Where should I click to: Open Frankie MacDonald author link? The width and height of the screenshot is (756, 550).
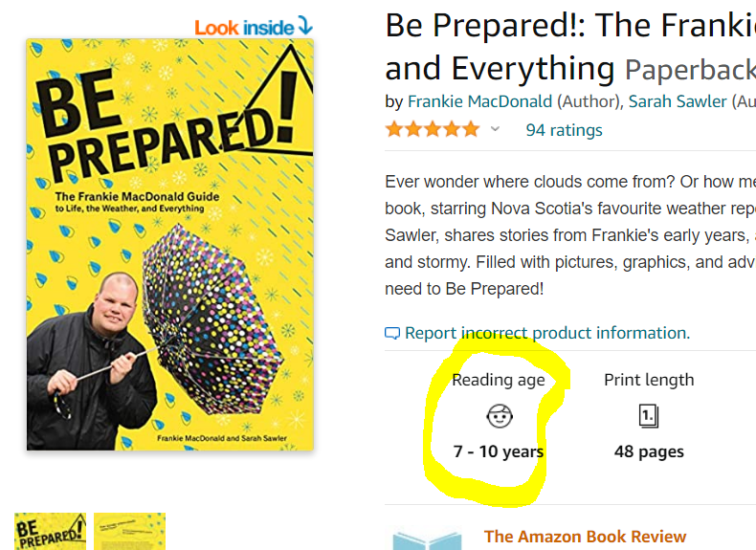point(479,101)
